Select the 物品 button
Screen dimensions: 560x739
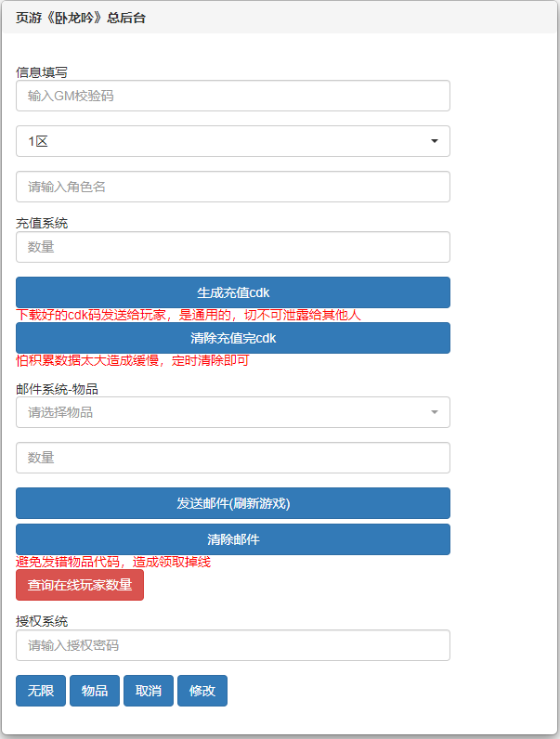(95, 691)
